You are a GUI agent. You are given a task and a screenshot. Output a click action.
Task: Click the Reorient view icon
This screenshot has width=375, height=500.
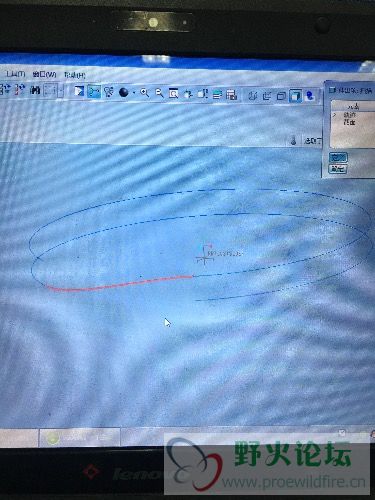click(x=188, y=94)
